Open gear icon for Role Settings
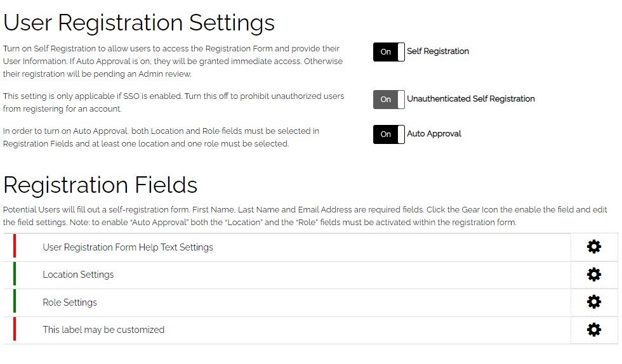622x364 pixels. [x=594, y=302]
